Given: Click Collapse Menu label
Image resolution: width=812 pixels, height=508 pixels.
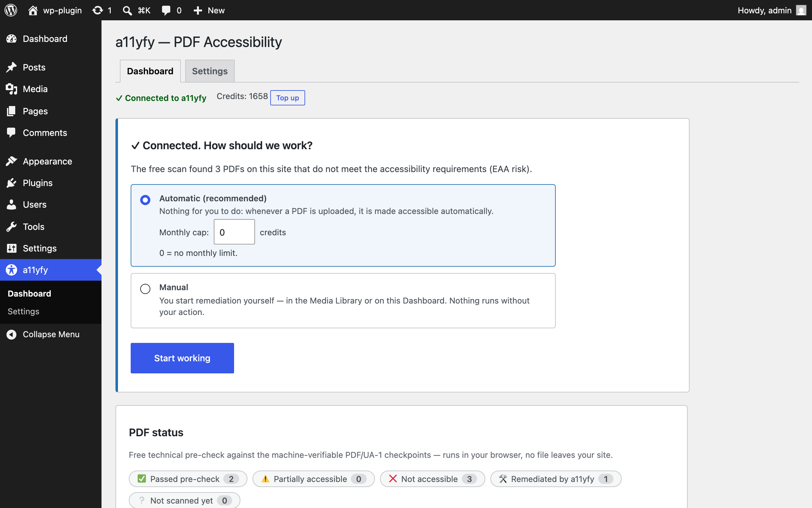Looking at the screenshot, I should pos(51,334).
